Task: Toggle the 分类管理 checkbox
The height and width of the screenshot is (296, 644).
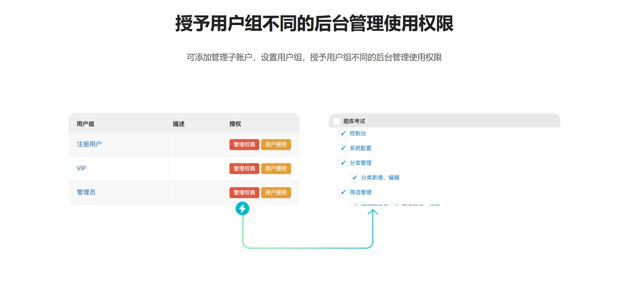Action: 343,163
